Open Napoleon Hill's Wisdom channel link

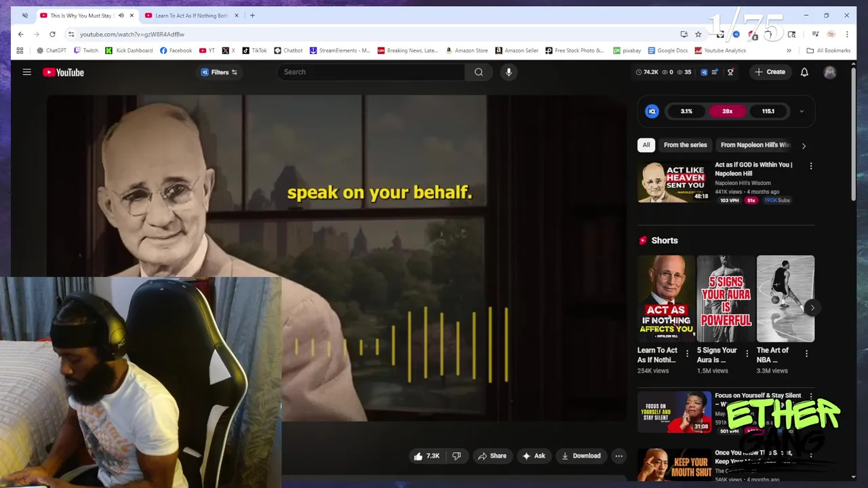click(x=743, y=183)
